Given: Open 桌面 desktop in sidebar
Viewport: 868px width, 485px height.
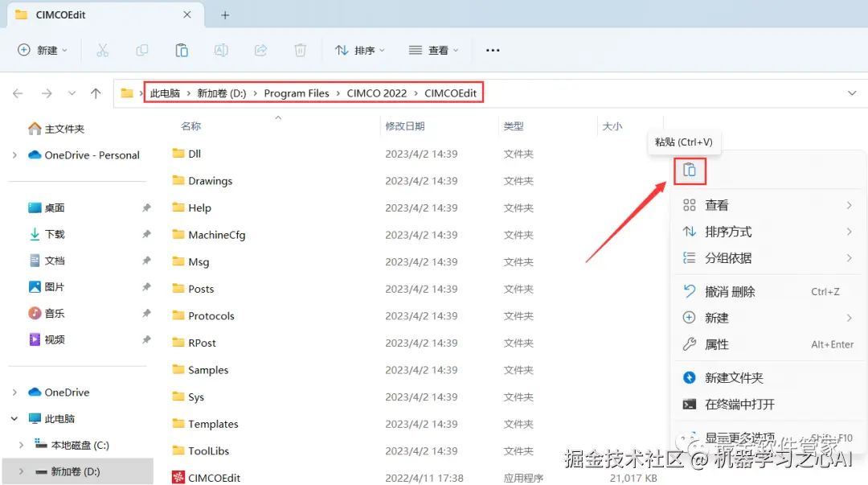Looking at the screenshot, I should (x=47, y=208).
